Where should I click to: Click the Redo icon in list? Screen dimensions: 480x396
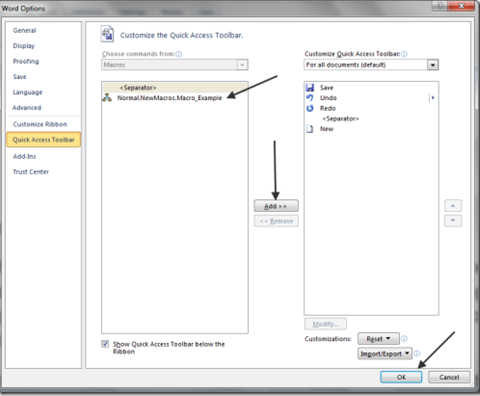click(x=310, y=108)
